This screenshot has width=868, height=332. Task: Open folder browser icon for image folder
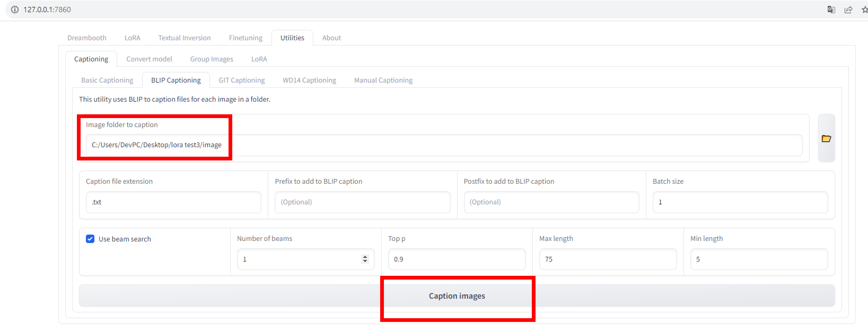click(826, 138)
